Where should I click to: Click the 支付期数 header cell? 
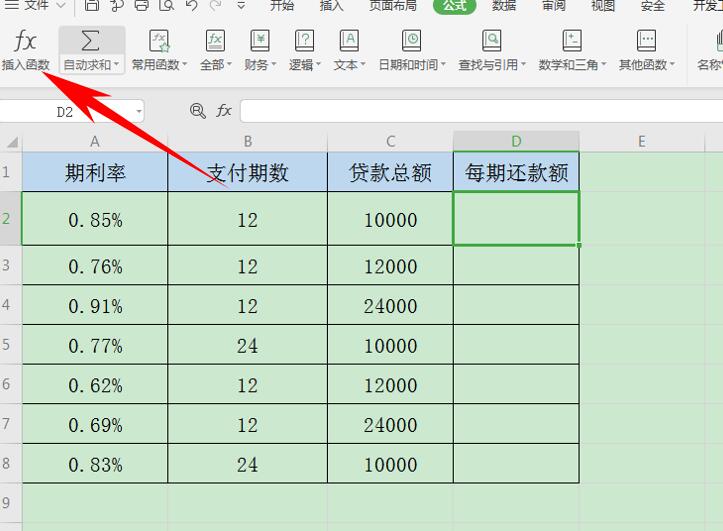(248, 172)
